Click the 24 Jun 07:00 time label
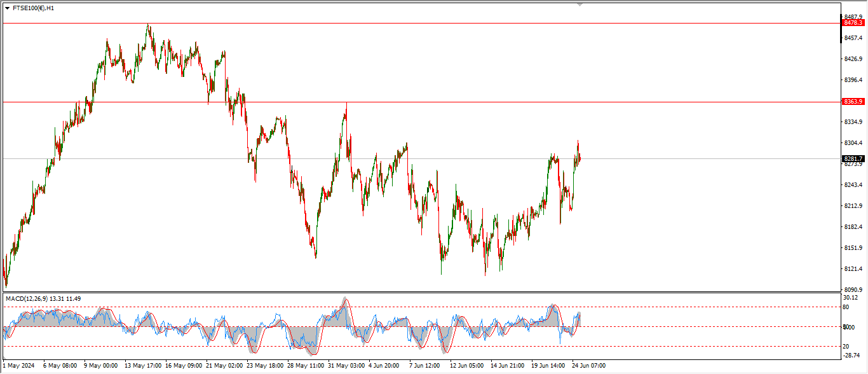 click(588, 366)
